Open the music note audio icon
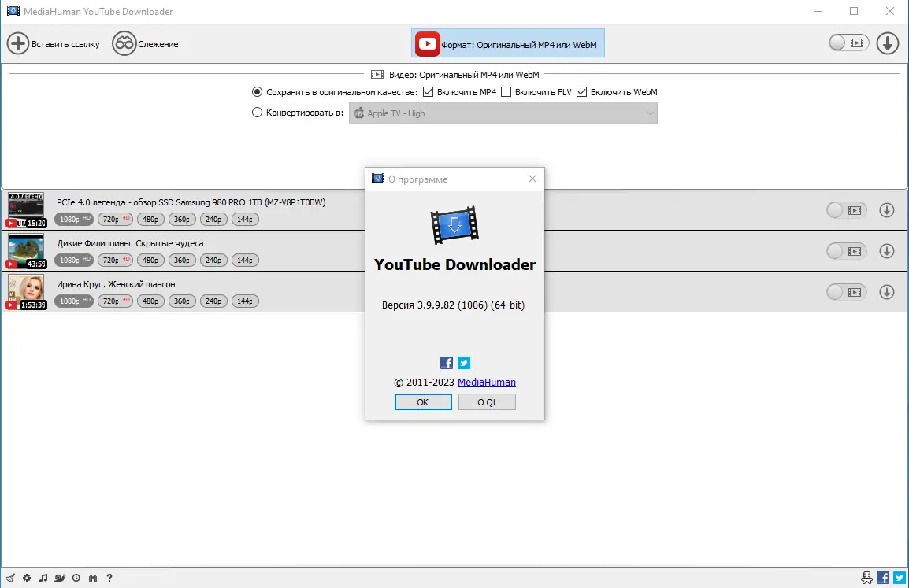The height and width of the screenshot is (588, 909). click(x=43, y=577)
